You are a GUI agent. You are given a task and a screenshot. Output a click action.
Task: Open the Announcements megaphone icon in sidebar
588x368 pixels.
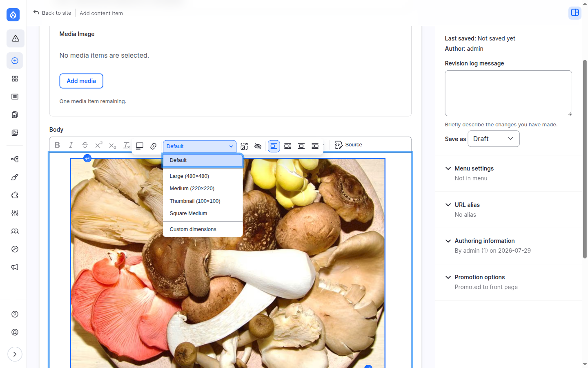click(x=15, y=267)
